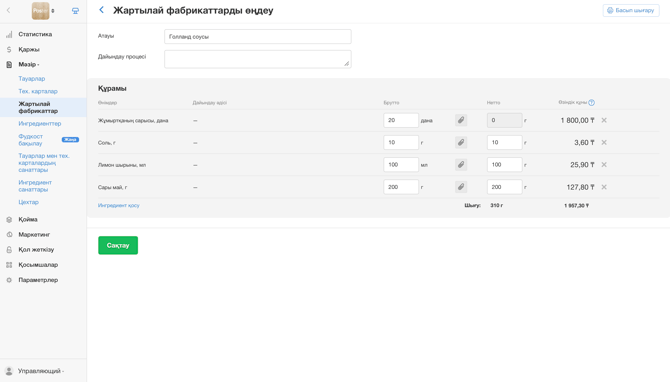The height and width of the screenshot is (382, 670).
Task: Click the Дайындау процесі text area
Action: [258, 59]
